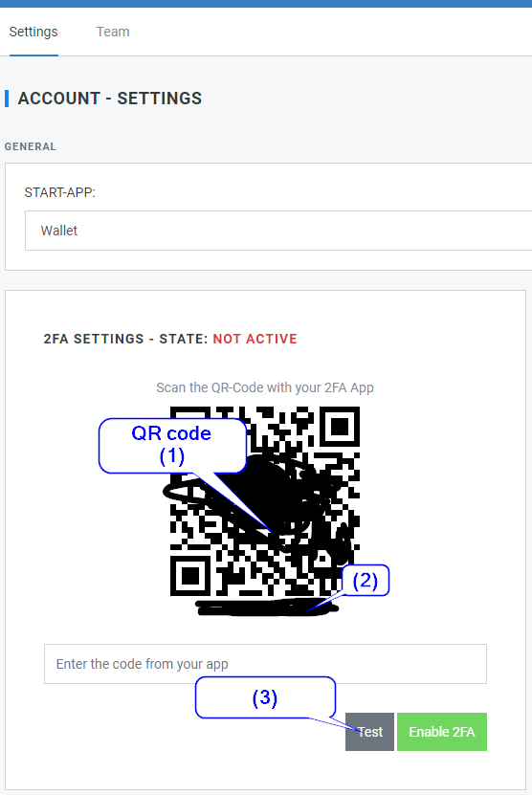The width and height of the screenshot is (532, 795).
Task: Click the 'QR code (1)' callout bubble
Action: coord(172,446)
